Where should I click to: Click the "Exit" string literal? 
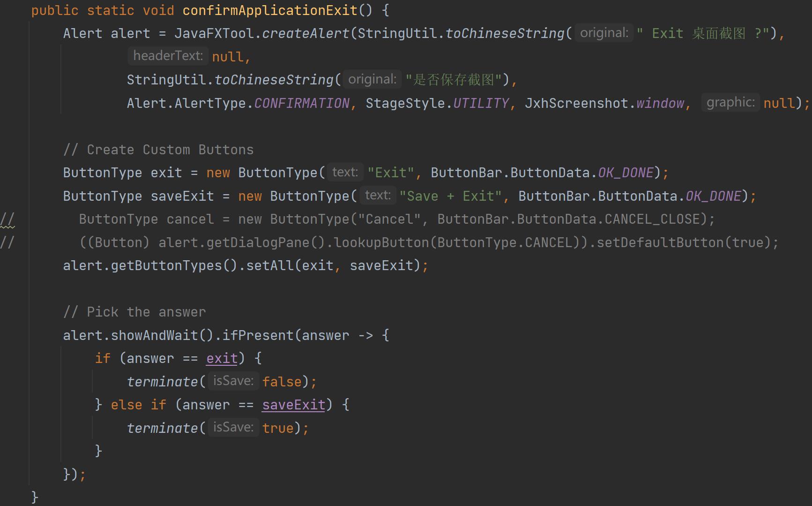coord(390,173)
